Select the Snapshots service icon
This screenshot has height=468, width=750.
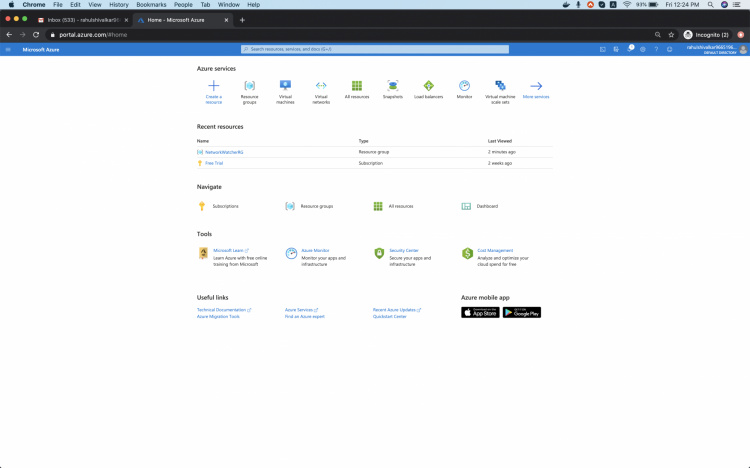[x=392, y=87]
